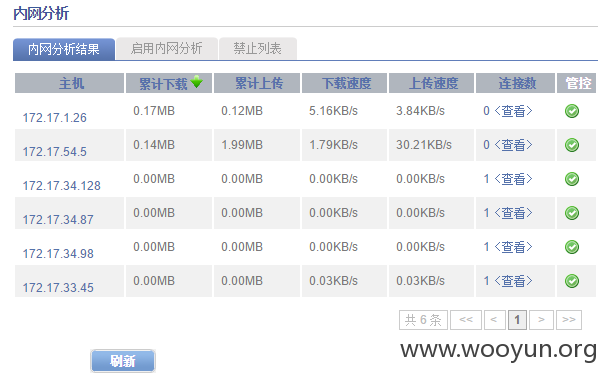Image resolution: width=606 pixels, height=378 pixels.
Task: Go to first page with << button
Action: coord(466,320)
